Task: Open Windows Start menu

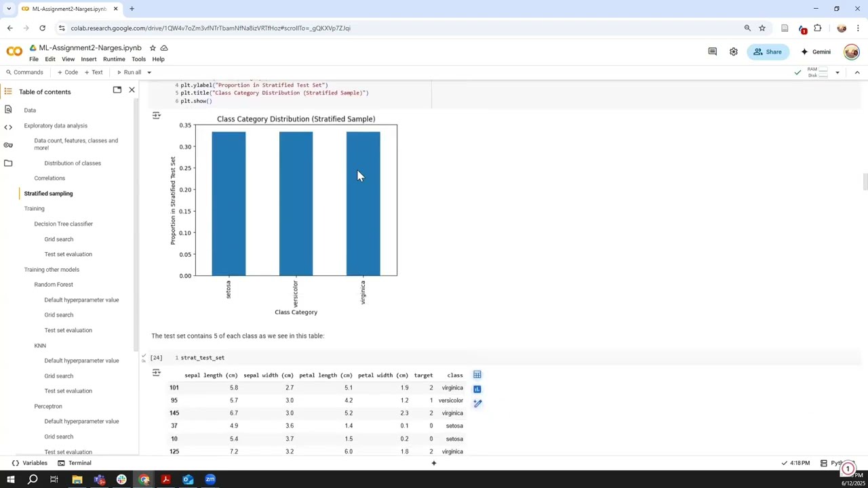Action: coord(10,480)
